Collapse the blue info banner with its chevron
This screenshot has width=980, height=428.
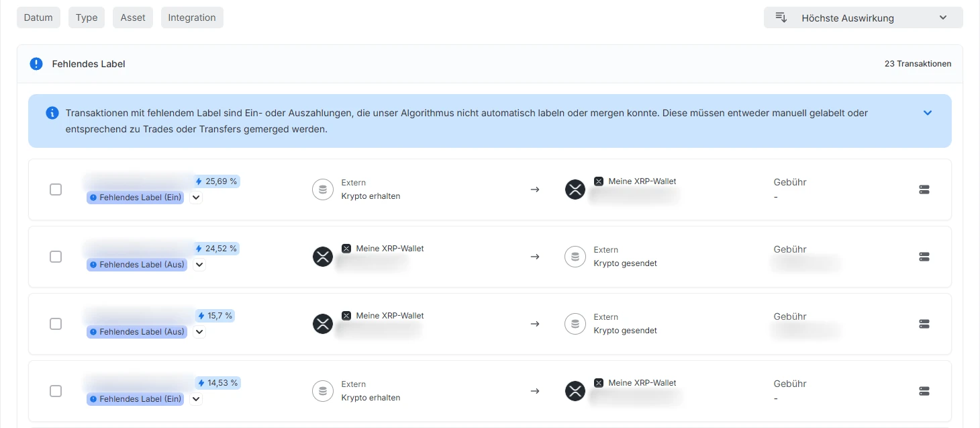(928, 113)
